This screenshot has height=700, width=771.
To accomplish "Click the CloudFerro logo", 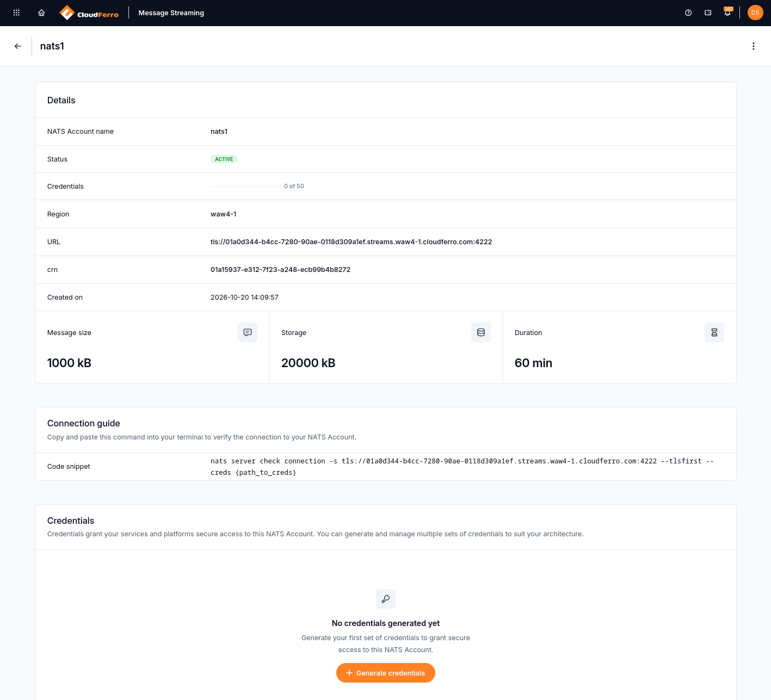I will (89, 13).
